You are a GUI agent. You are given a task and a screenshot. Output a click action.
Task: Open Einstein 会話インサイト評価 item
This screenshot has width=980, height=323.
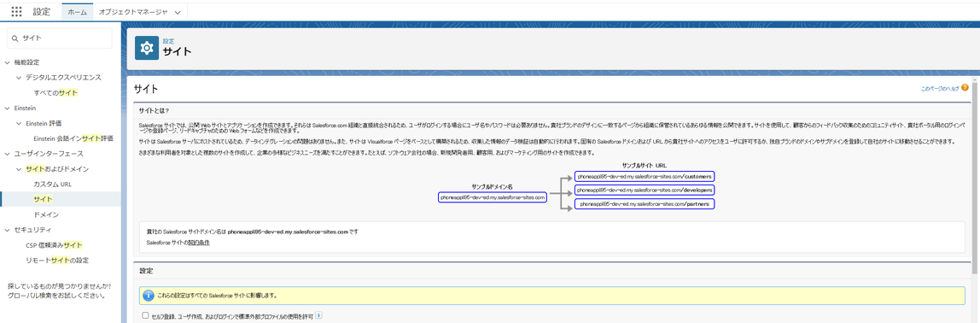73,138
